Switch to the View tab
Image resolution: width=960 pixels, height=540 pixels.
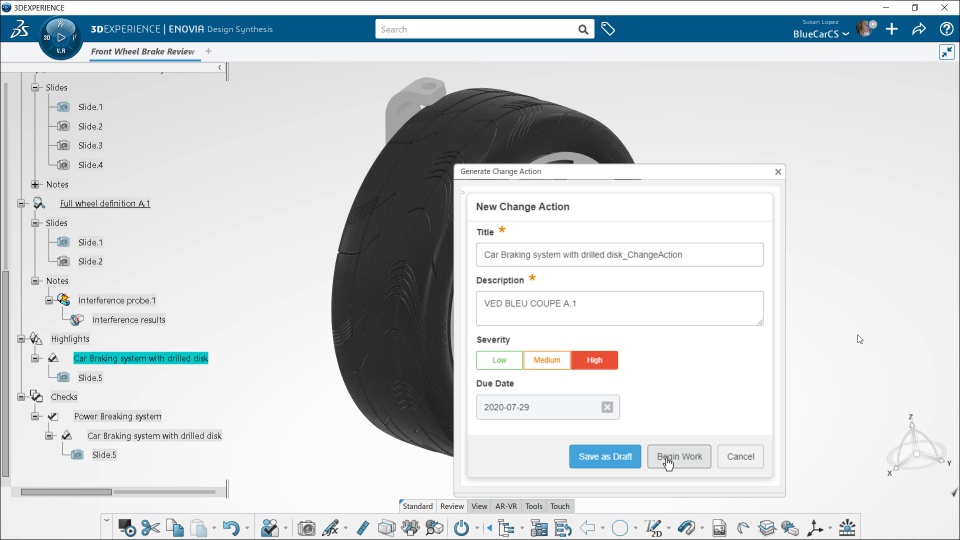tap(479, 506)
